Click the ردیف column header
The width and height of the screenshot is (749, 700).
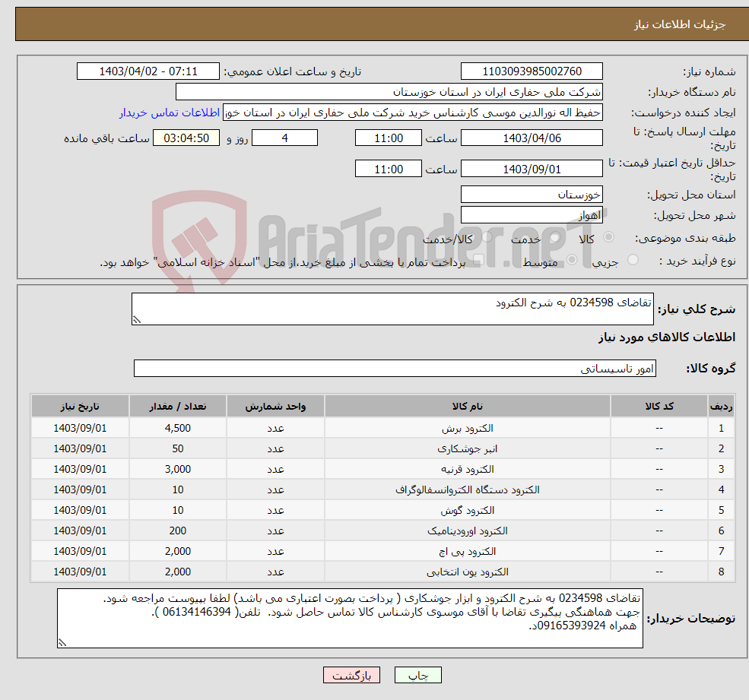[721, 406]
